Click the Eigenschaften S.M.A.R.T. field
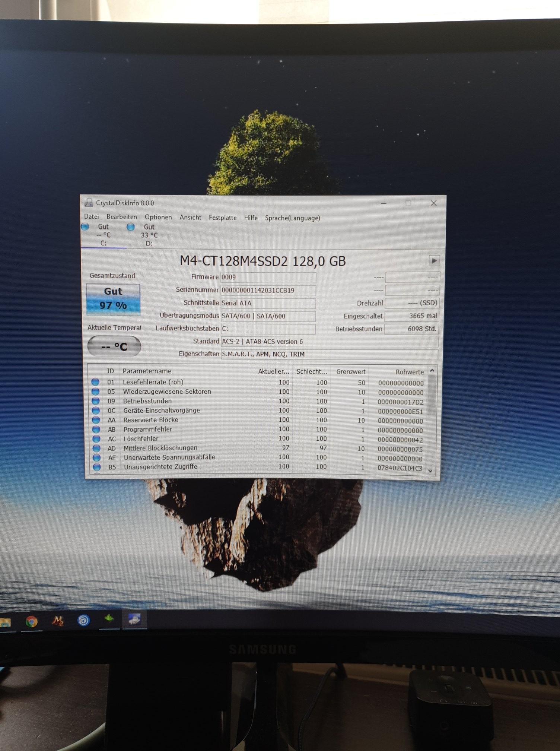The width and height of the screenshot is (560, 751). pyautogui.click(x=330, y=354)
